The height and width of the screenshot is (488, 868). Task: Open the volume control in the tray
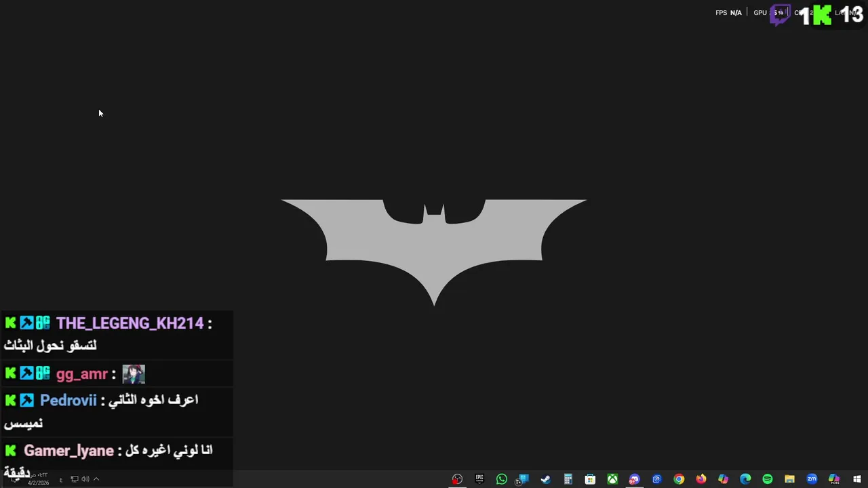click(85, 479)
